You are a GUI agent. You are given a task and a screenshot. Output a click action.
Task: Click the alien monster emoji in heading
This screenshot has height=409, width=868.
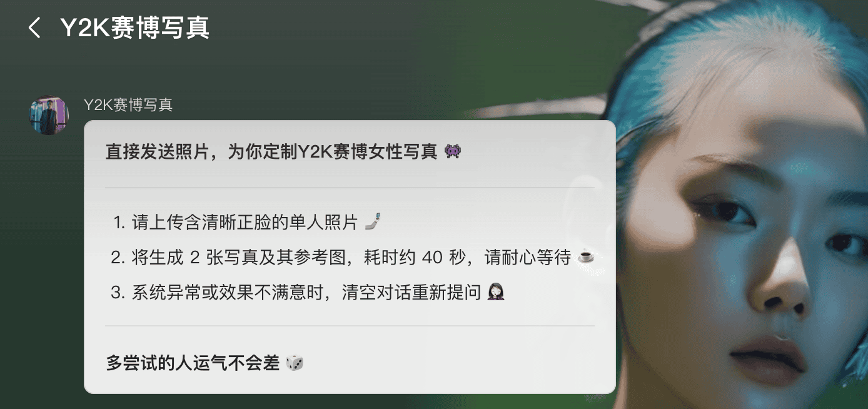pyautogui.click(x=453, y=151)
